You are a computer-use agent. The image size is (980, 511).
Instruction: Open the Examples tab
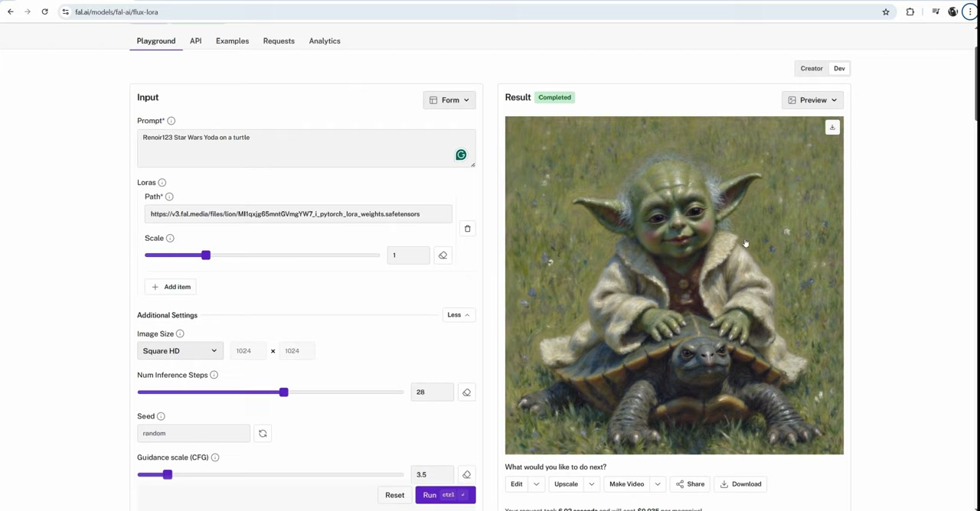click(x=232, y=41)
